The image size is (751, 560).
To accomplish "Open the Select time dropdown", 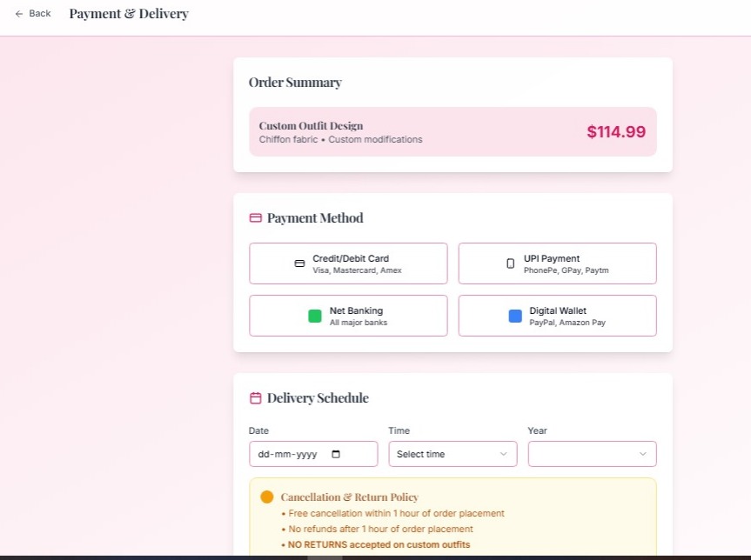I will click(x=453, y=454).
